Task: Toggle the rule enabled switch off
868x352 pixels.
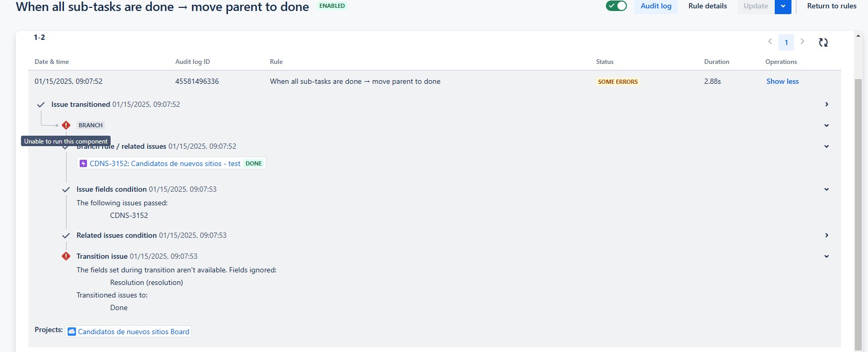Action: (x=616, y=6)
